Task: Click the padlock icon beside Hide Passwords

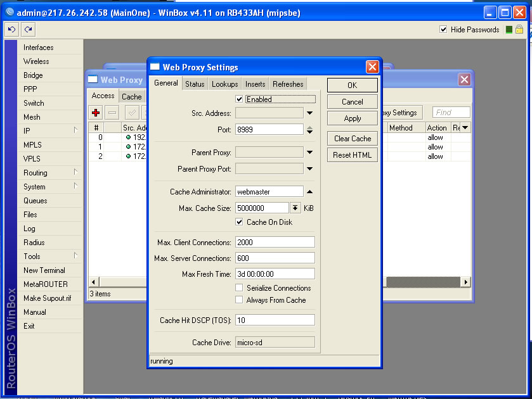Action: tap(519, 29)
